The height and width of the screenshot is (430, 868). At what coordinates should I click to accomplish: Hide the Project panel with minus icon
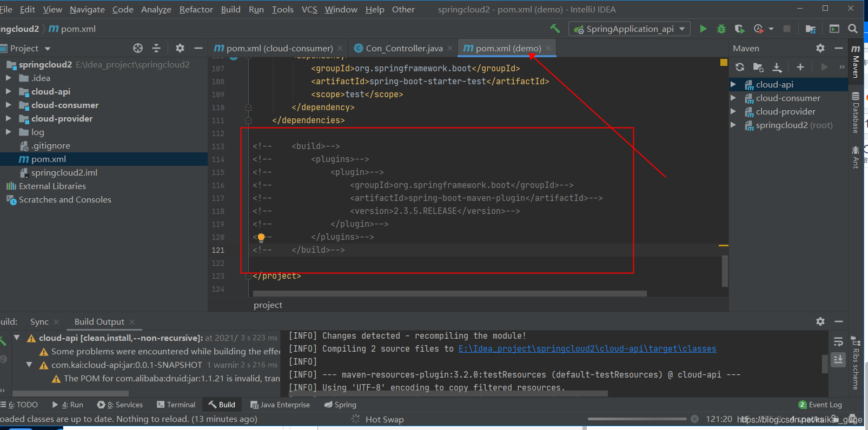198,48
